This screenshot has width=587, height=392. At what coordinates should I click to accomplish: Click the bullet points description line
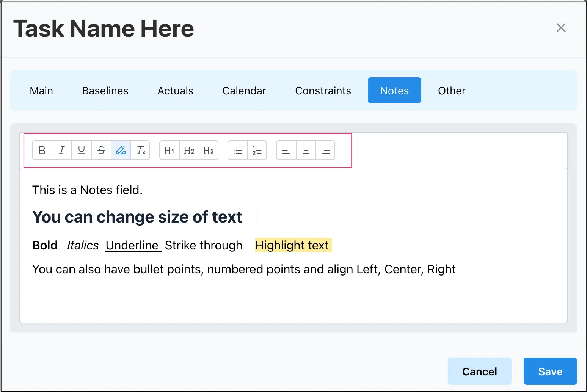244,269
